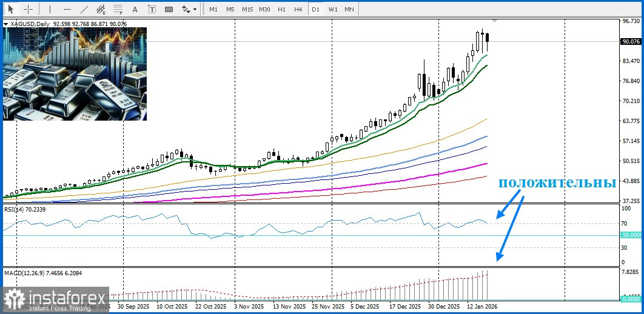The image size is (644, 314).
Task: Select the horizontal line drawing tool
Action: pos(67,10)
